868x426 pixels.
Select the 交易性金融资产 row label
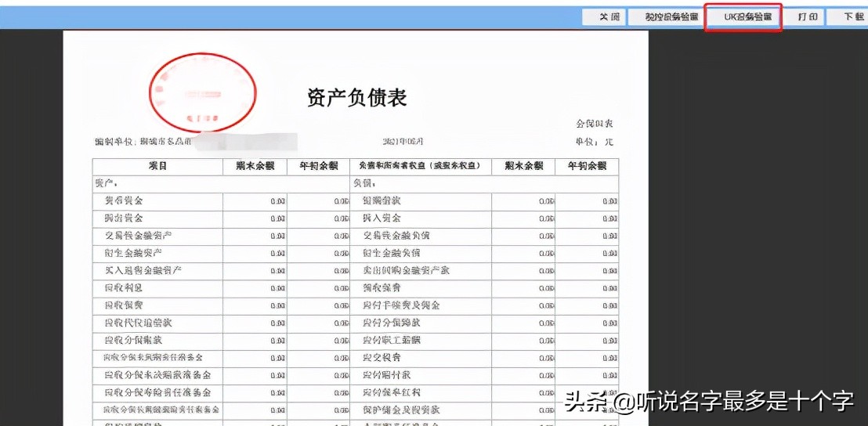(x=139, y=236)
